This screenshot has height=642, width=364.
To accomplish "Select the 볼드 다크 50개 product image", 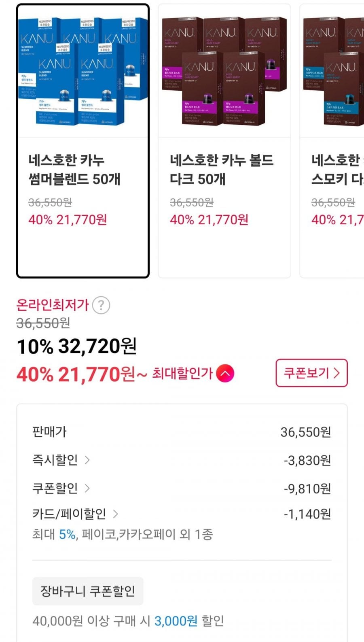I will pyautogui.click(x=224, y=71).
